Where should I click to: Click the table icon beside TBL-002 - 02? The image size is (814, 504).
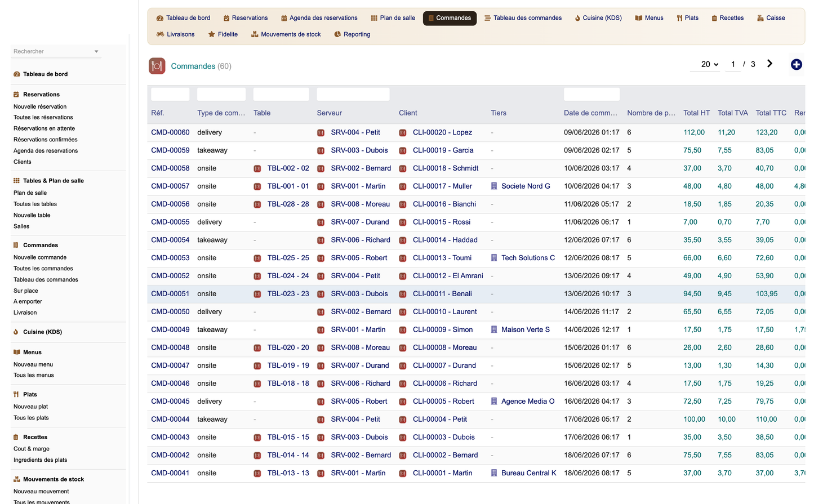[x=257, y=168]
